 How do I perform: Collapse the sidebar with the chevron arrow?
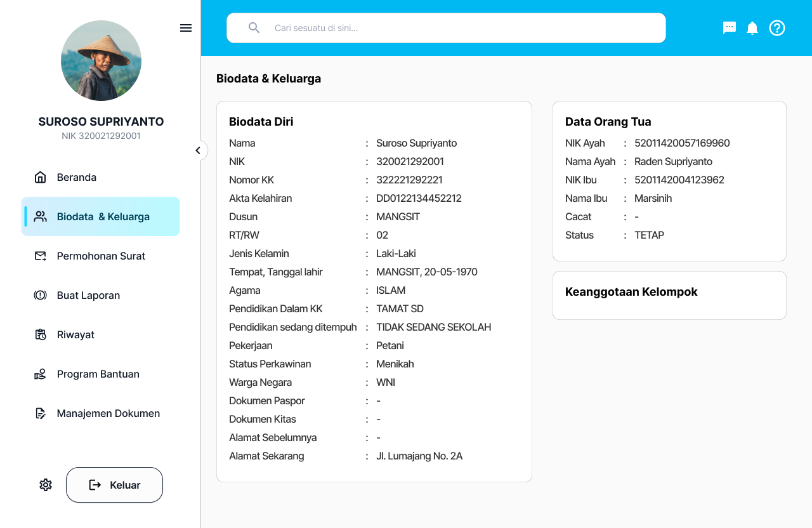pos(198,150)
